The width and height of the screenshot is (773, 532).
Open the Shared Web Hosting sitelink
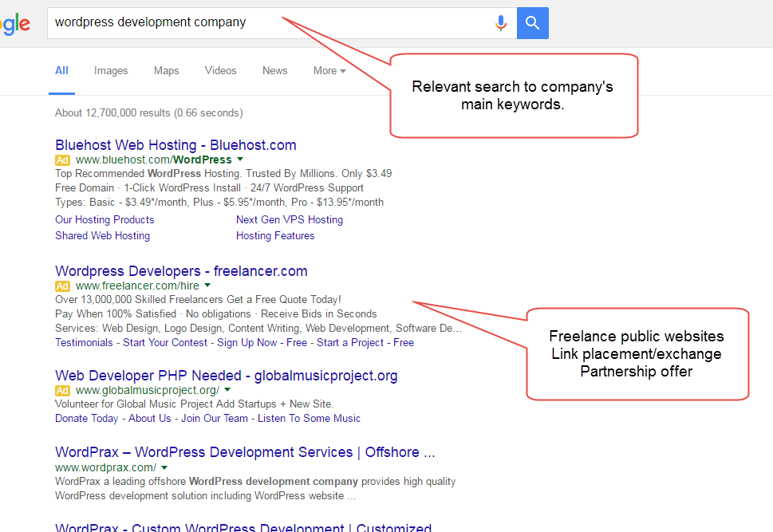[x=103, y=235]
